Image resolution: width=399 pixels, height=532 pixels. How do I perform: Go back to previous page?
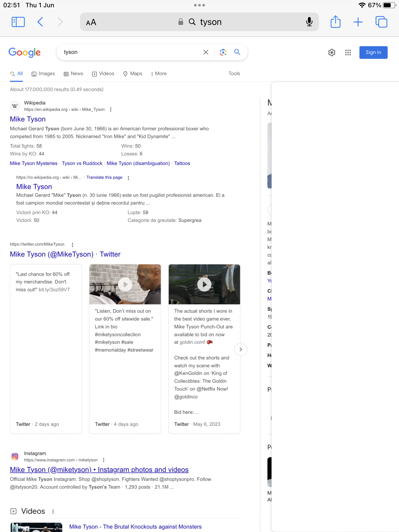point(40,22)
